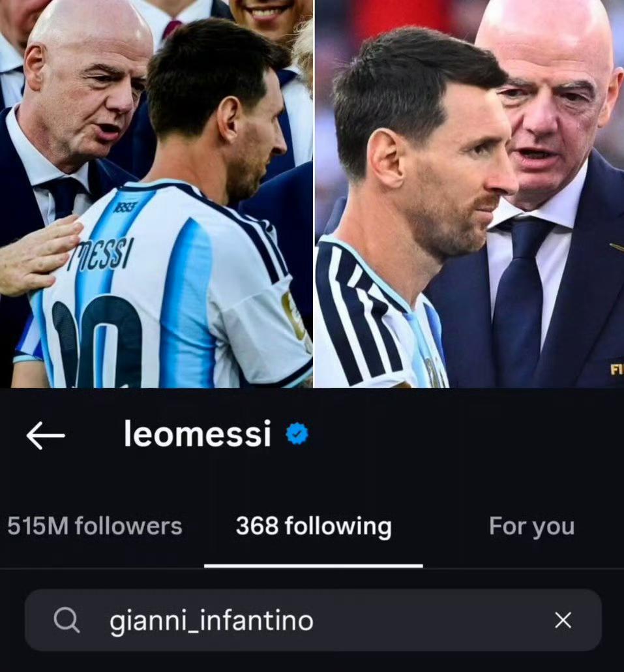624x672 pixels.
Task: Clear the gianni_infantino search text
Action: pos(563,620)
